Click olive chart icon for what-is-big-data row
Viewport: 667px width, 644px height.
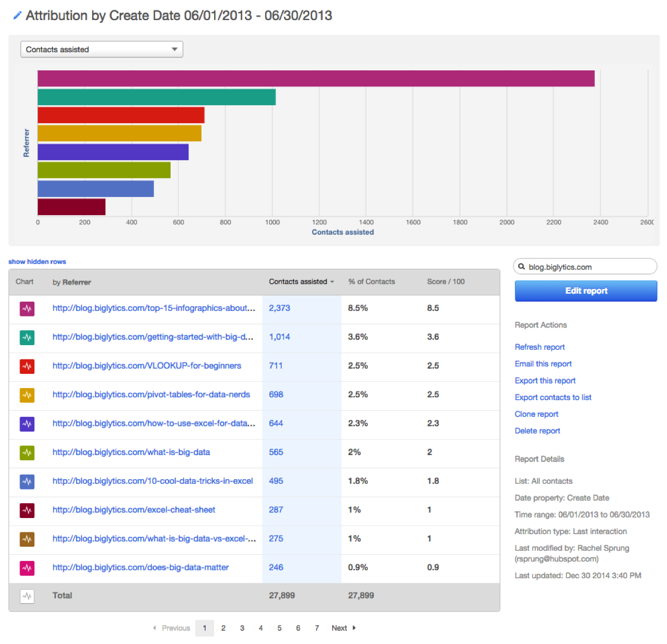click(27, 452)
